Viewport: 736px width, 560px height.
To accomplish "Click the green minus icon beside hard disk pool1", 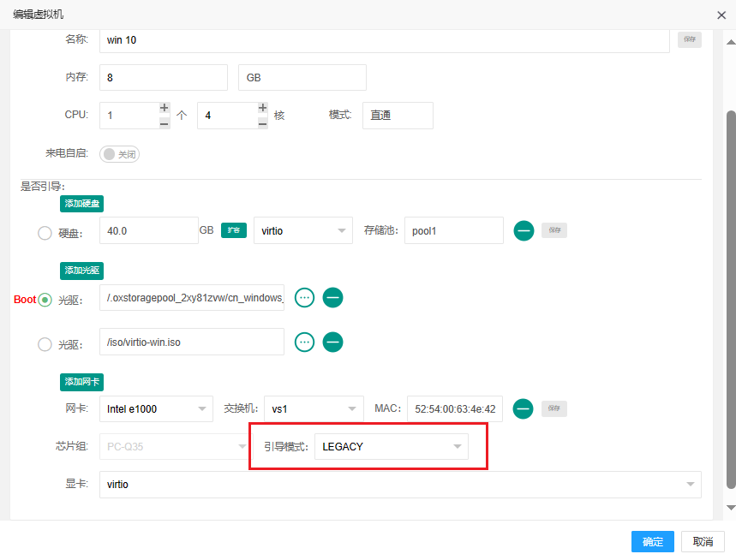I will 524,230.
